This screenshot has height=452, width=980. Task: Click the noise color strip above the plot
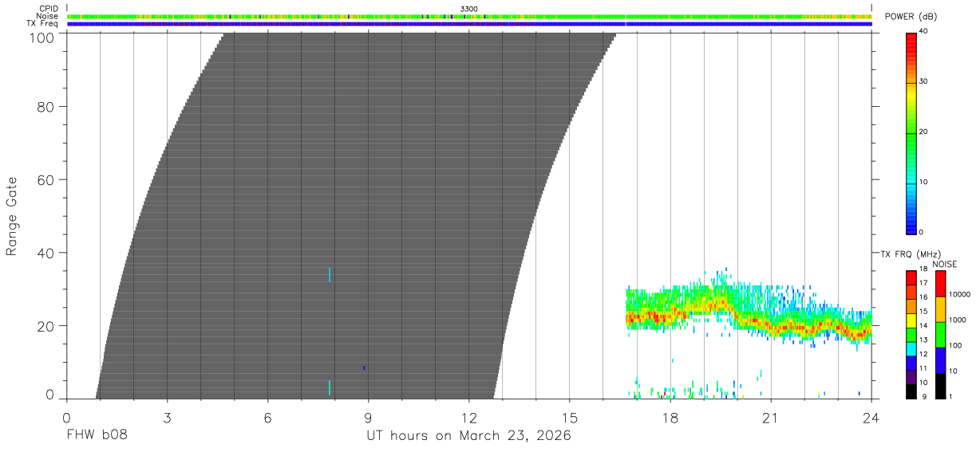(469, 17)
